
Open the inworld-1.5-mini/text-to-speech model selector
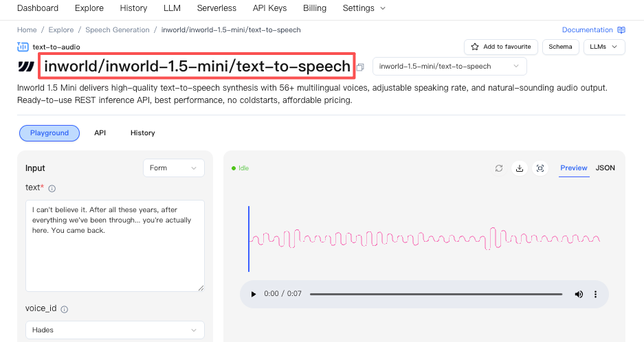click(449, 67)
